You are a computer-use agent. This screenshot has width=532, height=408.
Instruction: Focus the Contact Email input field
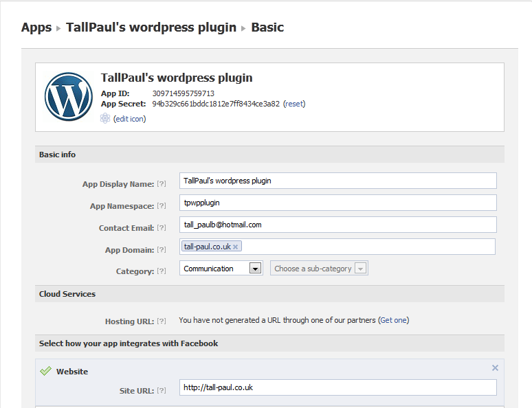point(338,225)
